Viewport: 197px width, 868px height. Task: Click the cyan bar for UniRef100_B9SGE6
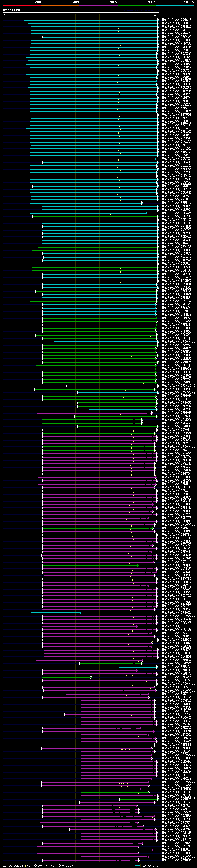tap(56, 612)
